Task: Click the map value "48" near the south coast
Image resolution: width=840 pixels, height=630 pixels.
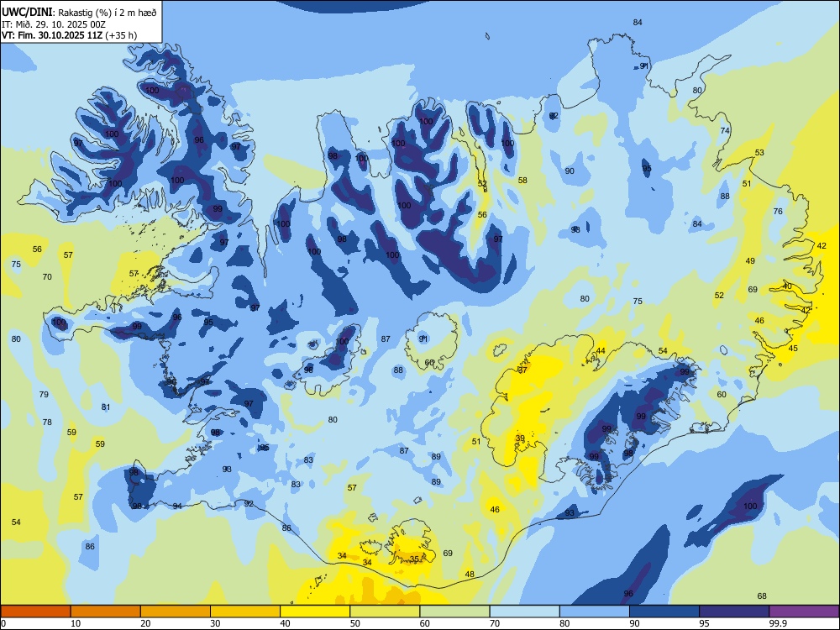Action: [x=470, y=575]
